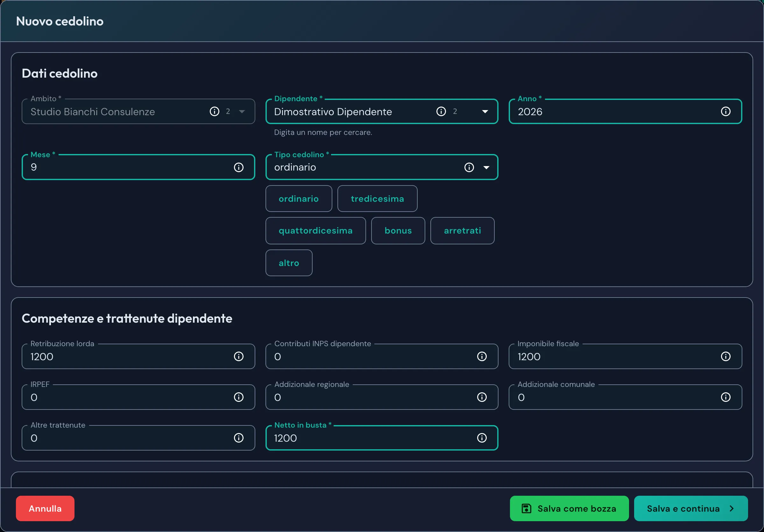Click info icon in Anno field
764x532 pixels.
coord(725,111)
